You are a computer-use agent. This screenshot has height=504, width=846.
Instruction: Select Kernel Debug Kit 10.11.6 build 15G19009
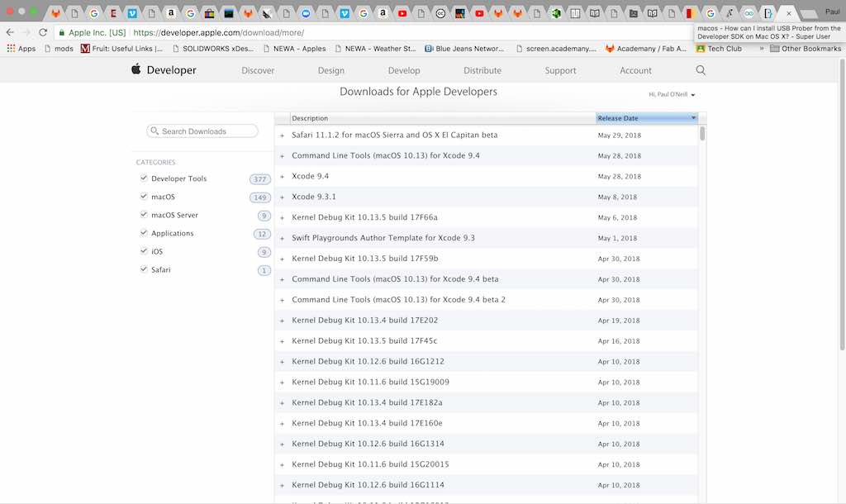[x=370, y=382]
